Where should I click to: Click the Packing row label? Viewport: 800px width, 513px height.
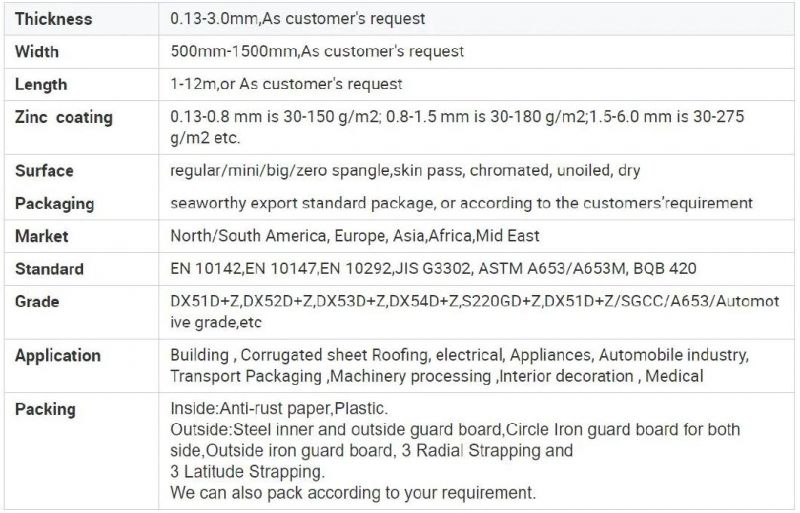coord(45,409)
